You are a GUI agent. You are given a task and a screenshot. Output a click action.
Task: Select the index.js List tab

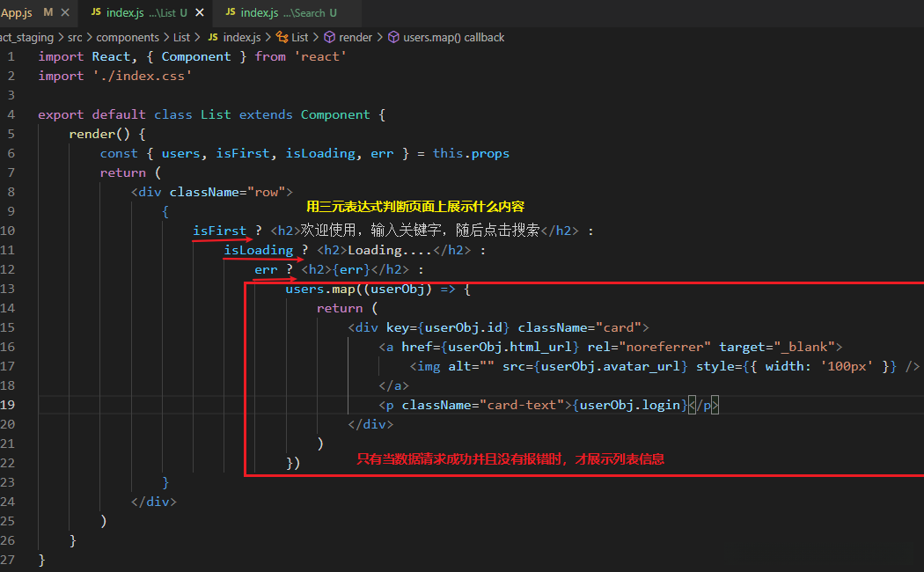coord(146,12)
